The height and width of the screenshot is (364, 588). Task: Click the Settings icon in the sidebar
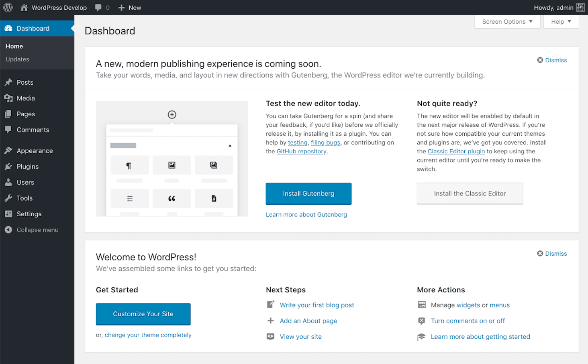tap(9, 214)
